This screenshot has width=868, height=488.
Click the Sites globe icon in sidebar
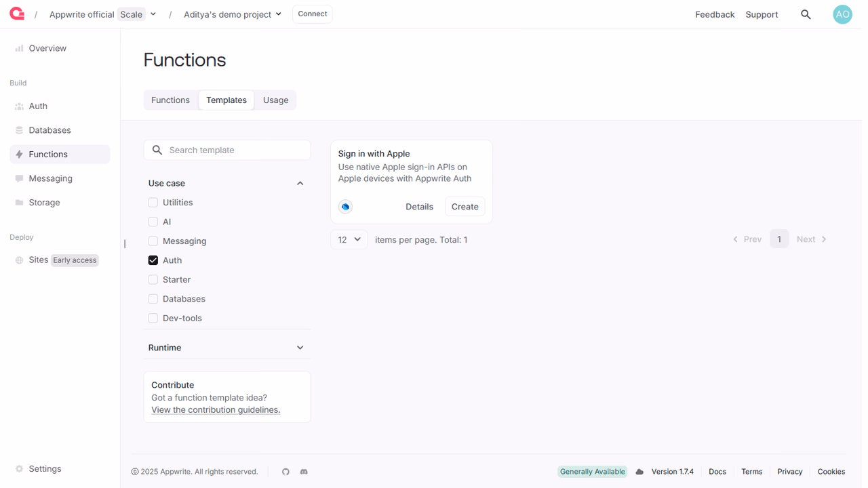[19, 260]
